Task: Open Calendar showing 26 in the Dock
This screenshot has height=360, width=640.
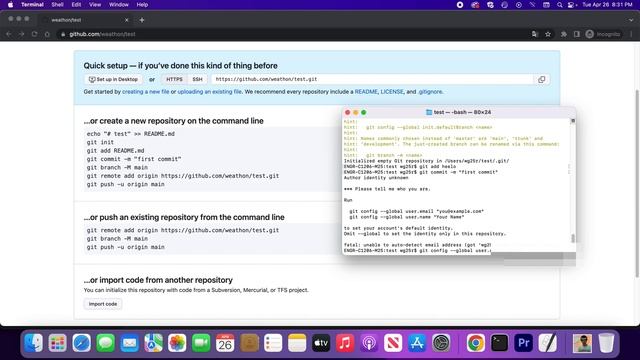Action: coord(225,343)
